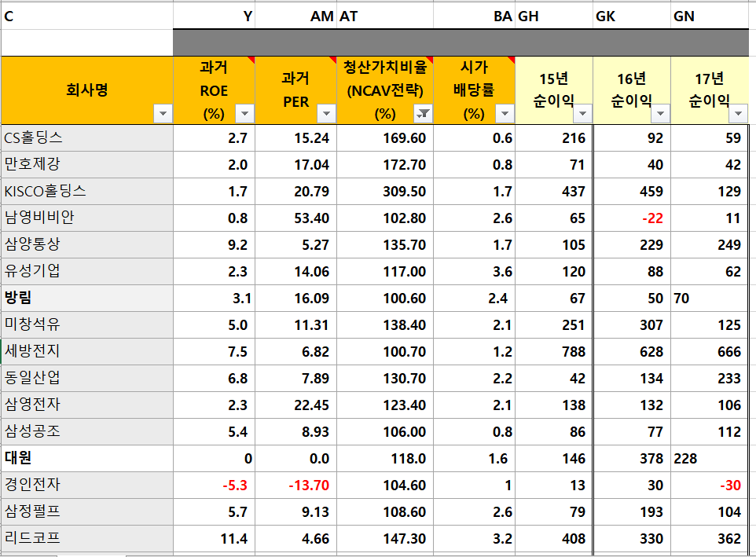
Task: Select column header Y
Action: click(214, 16)
